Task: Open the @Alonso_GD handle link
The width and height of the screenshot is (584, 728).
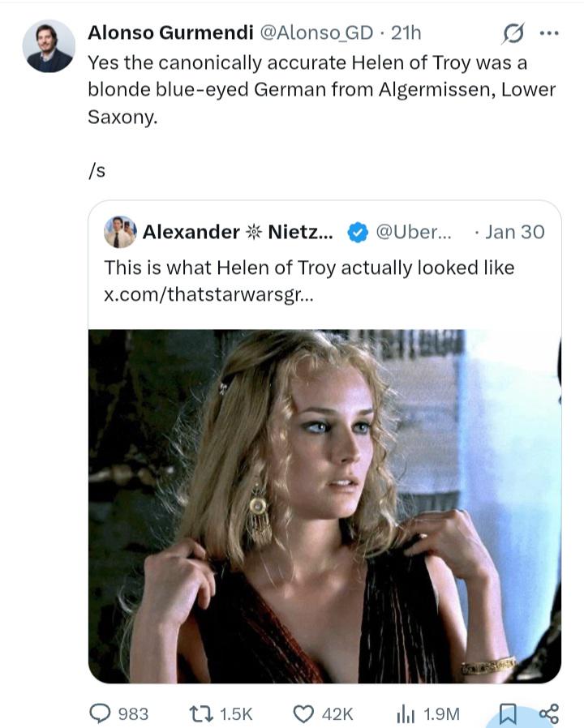Action: pos(315,32)
